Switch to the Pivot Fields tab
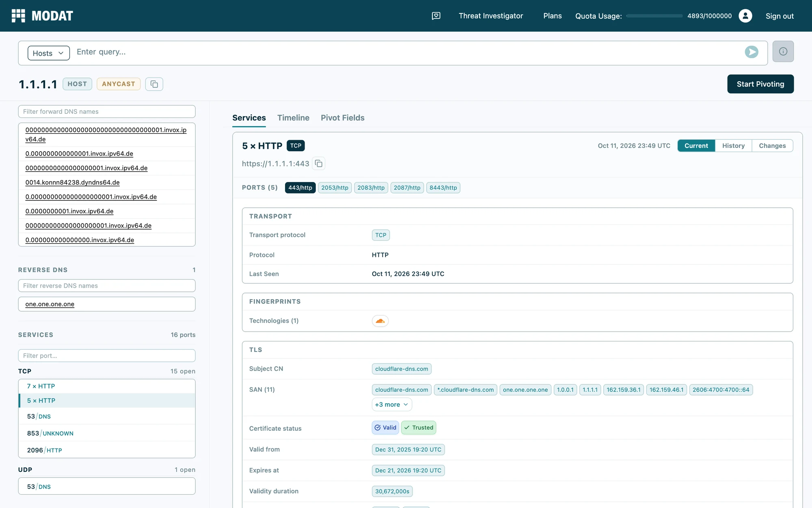Viewport: 812px width, 508px height. [x=343, y=118]
